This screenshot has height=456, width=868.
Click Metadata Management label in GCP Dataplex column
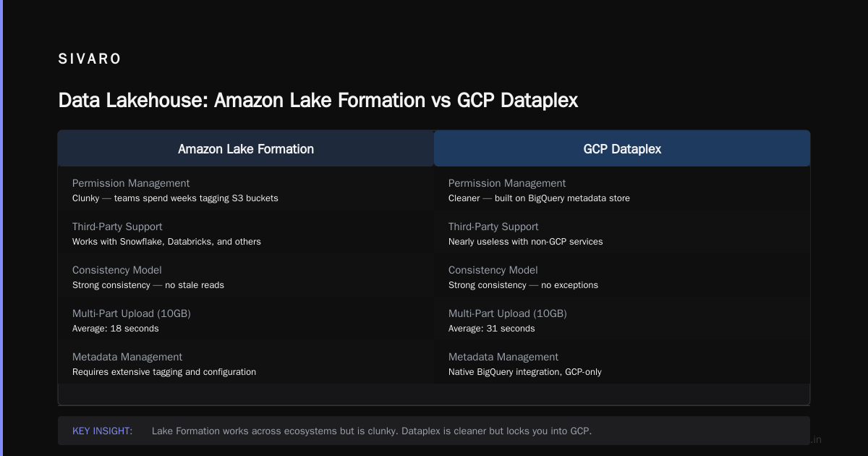click(x=503, y=357)
